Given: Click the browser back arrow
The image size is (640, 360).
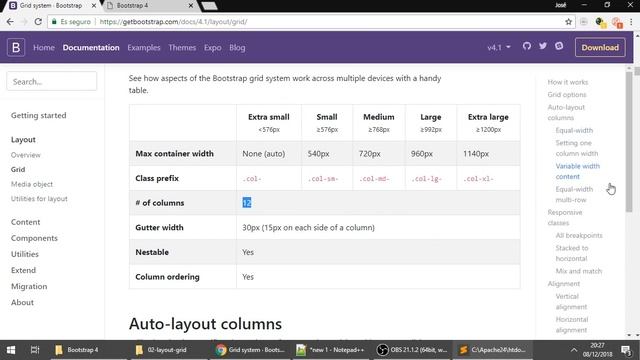Looking at the screenshot, I should tap(10, 22).
